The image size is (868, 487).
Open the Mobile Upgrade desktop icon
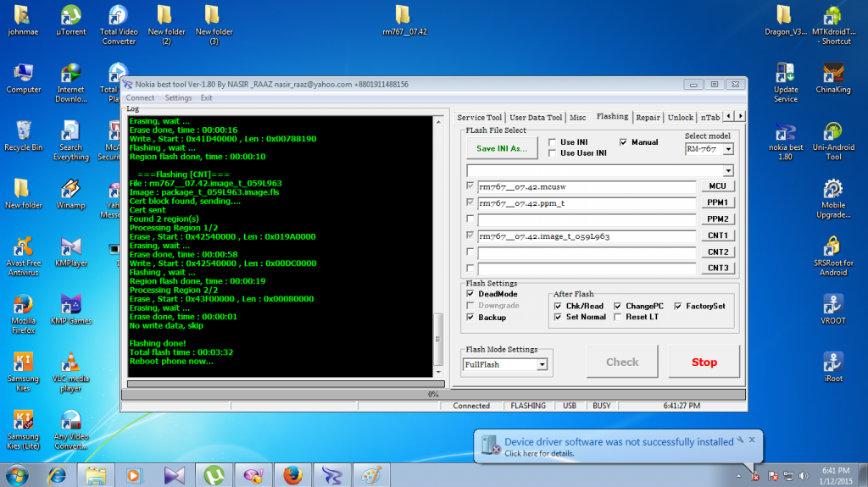pos(832,190)
